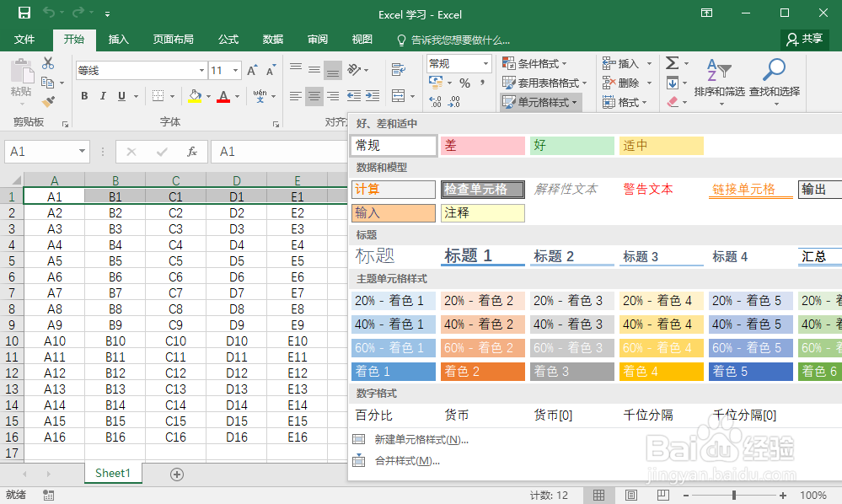
Task: Click the Redo arrow icon
Action: point(78,13)
